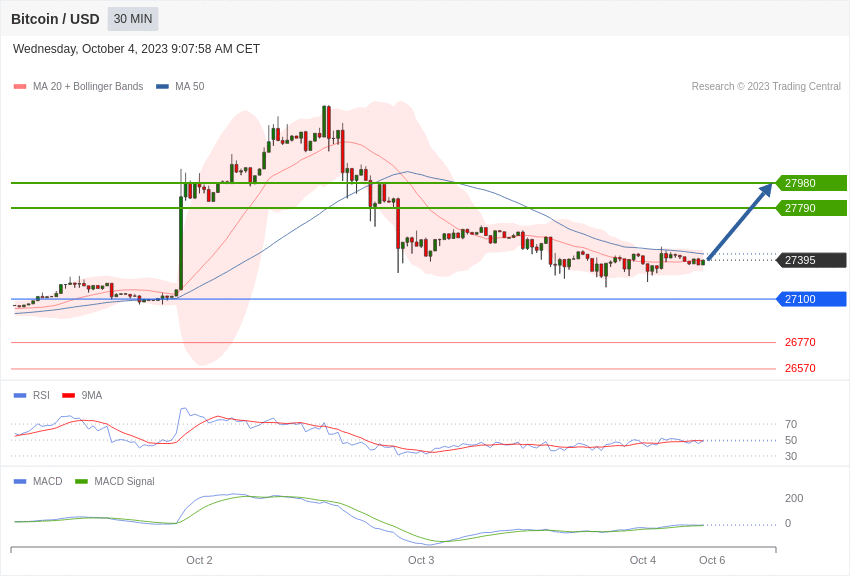Click the 27980 green resistance label
Image resolution: width=850 pixels, height=576 pixels.
pos(812,183)
